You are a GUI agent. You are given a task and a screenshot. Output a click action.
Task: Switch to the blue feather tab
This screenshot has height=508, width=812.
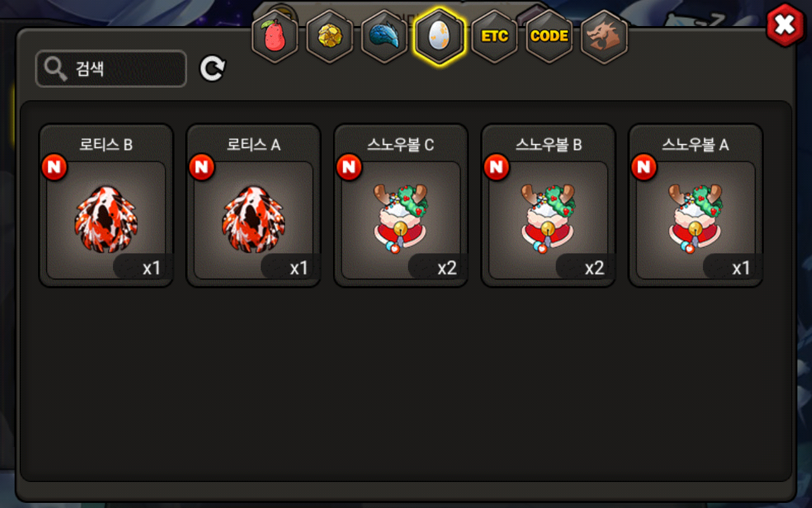coord(384,37)
